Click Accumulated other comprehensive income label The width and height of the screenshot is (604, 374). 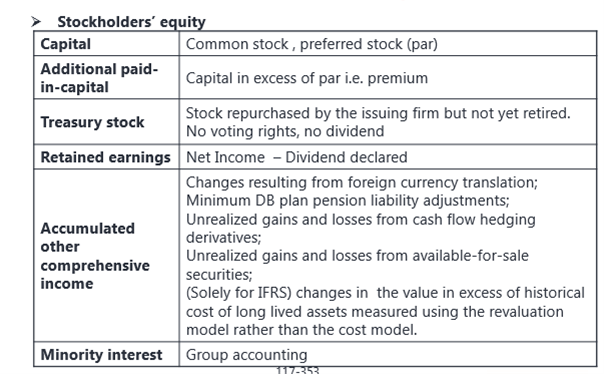tap(95, 256)
